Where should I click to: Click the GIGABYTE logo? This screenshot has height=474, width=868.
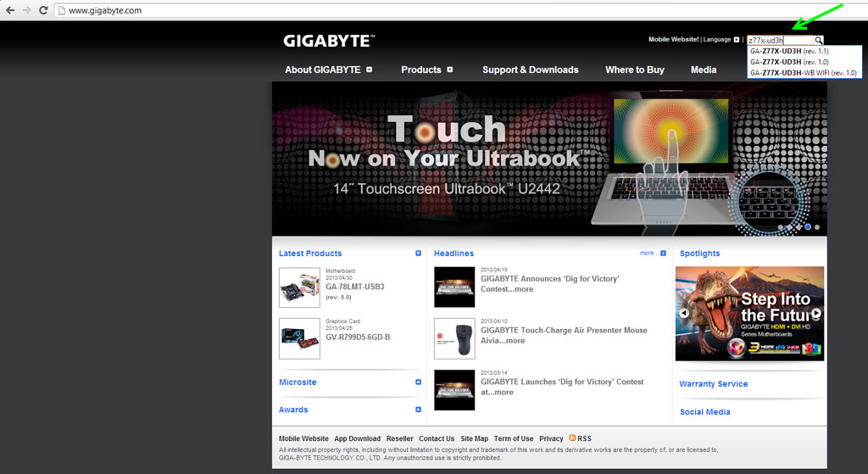coord(329,41)
